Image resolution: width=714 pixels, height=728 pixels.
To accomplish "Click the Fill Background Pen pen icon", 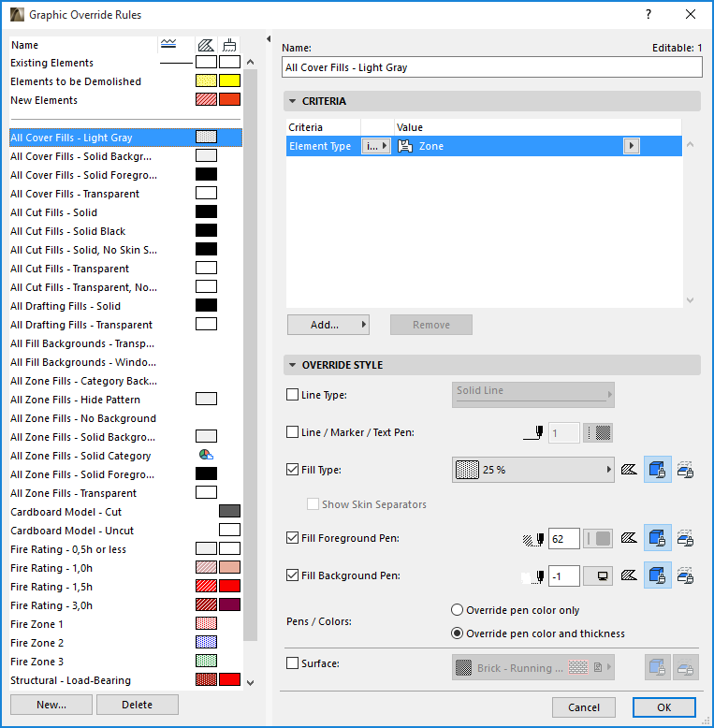I will pos(533,577).
